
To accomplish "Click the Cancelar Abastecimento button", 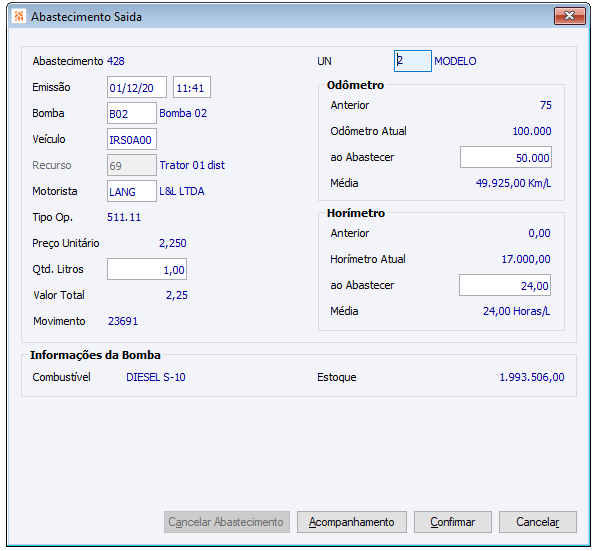I will point(227,522).
